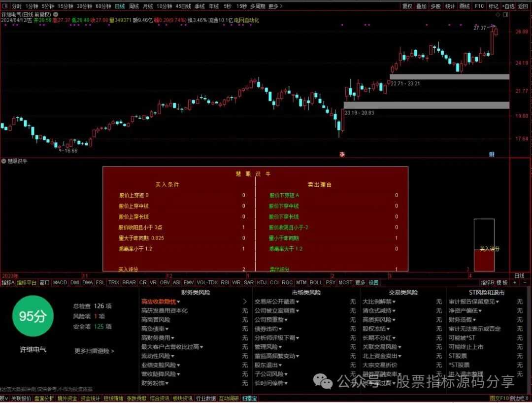Open indicator 设置 settings
This screenshot has height=403, width=532.
(373, 282)
